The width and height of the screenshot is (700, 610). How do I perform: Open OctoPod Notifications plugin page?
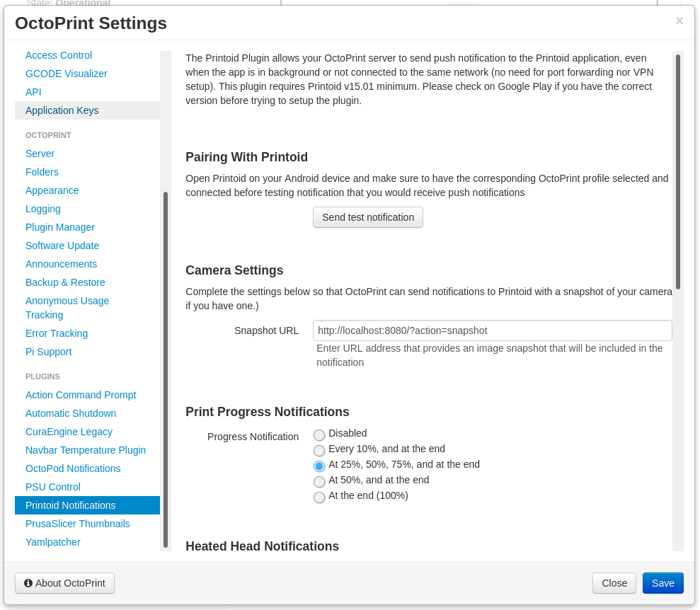tap(73, 468)
